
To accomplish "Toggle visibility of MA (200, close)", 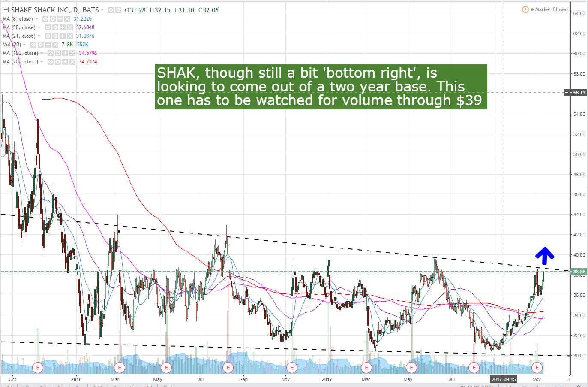I will tap(50, 62).
